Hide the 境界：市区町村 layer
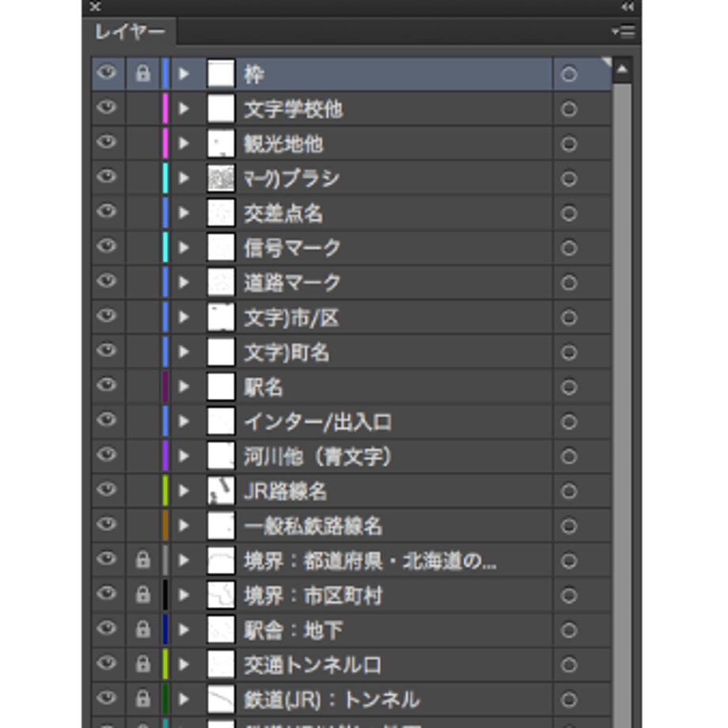Screen dimensions: 728x728 click(107, 595)
